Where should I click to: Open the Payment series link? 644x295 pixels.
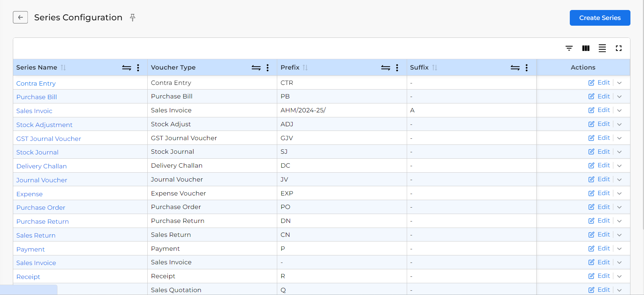pyautogui.click(x=31, y=249)
